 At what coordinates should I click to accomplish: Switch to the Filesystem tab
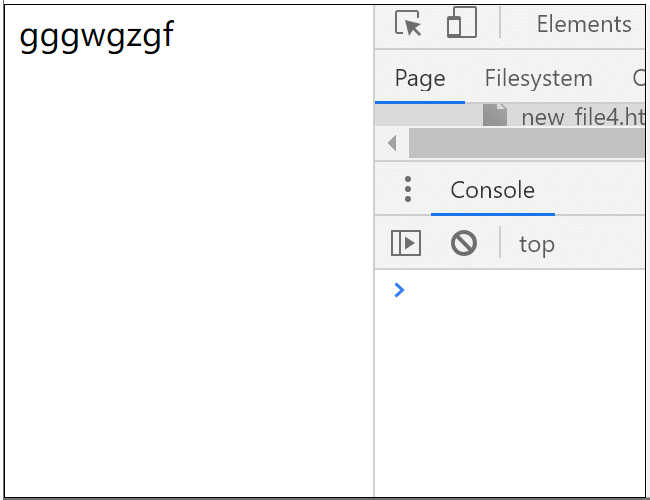point(538,78)
